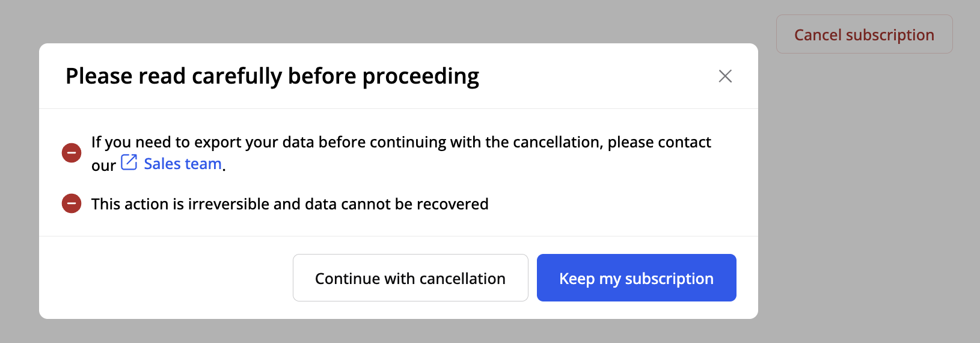This screenshot has width=980, height=343.
Task: Click the 'Please read carefully before proceeding' heading
Action: pos(272,76)
